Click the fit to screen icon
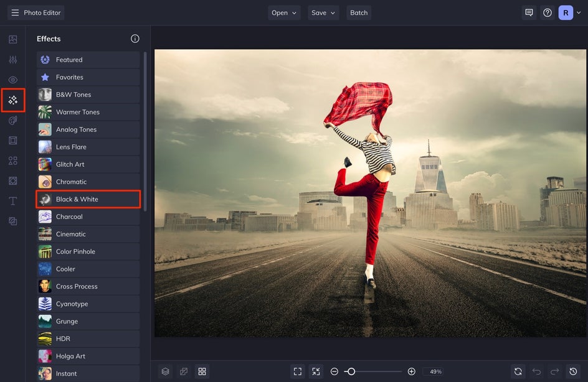Image resolution: width=588 pixels, height=382 pixels. (298, 371)
